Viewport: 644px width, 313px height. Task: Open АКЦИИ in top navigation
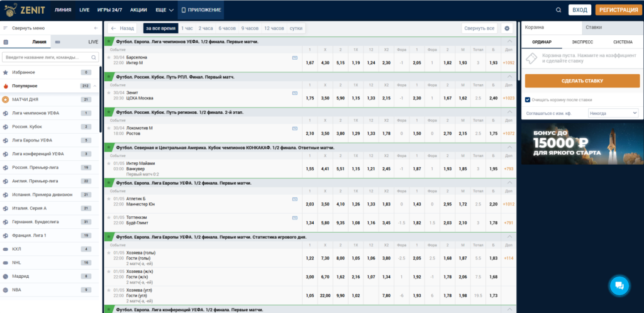coord(138,10)
